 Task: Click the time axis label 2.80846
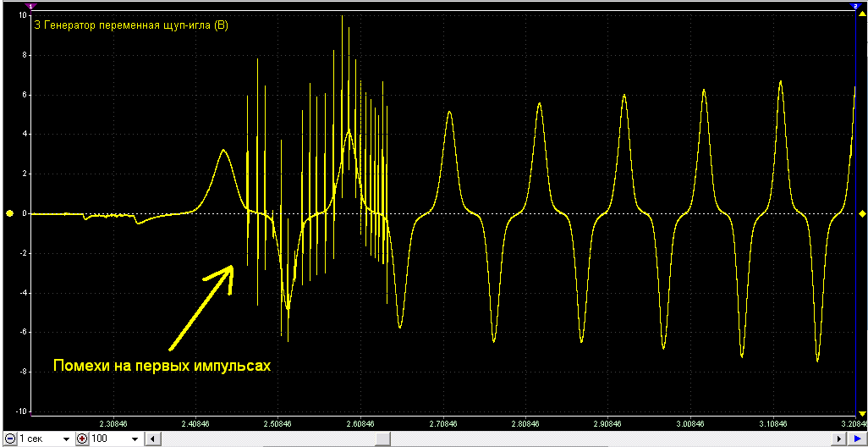pos(526,424)
